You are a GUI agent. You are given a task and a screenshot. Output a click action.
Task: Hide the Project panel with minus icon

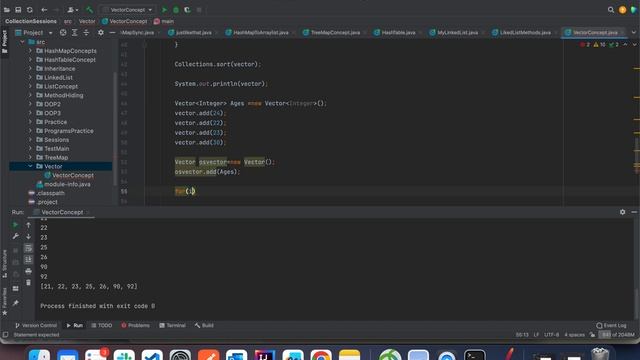(x=112, y=33)
